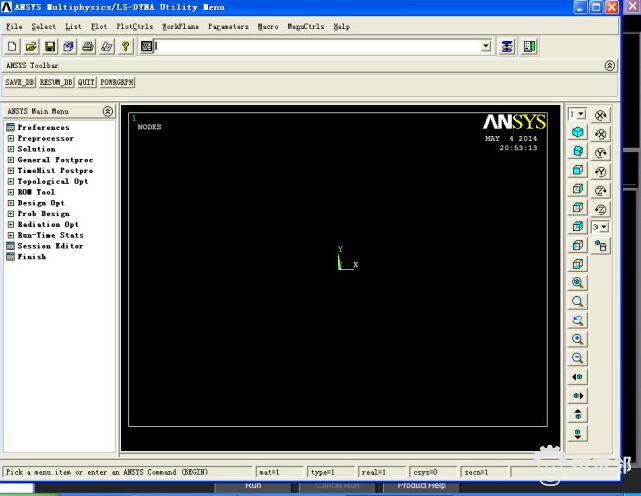Click the Open ANSYS File folder icon

point(31,46)
